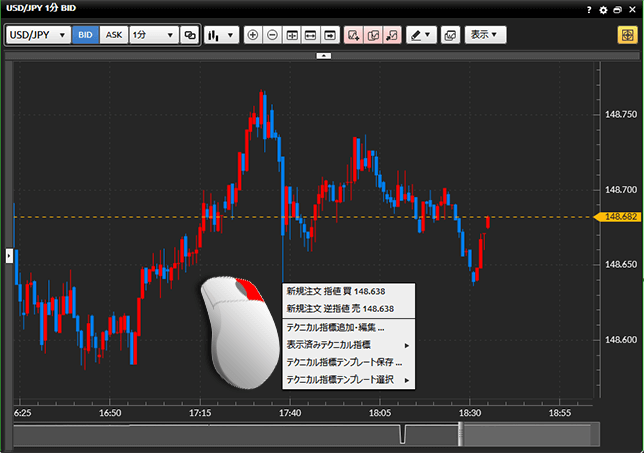Click the 16:50 time axis label
This screenshot has width=644, height=453.
click(x=110, y=413)
